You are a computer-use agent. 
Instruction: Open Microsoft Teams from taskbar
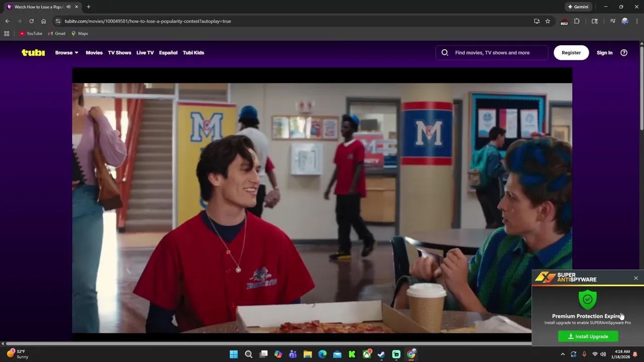point(293,354)
